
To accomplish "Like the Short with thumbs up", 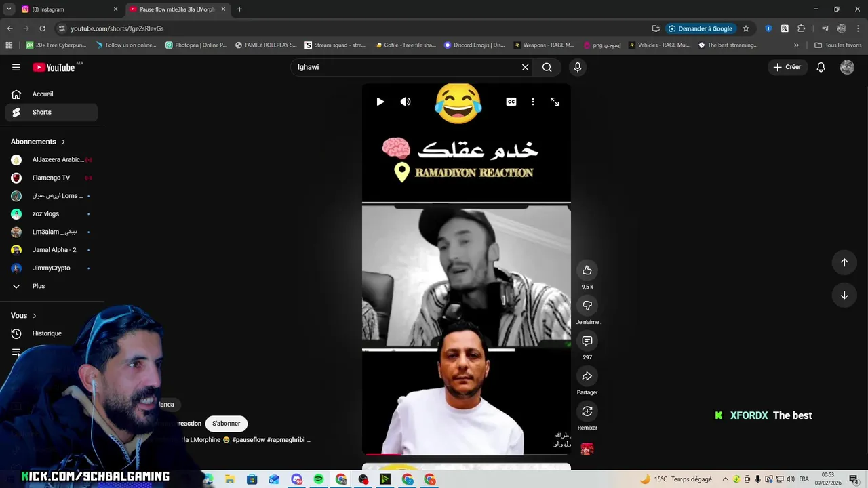I will (x=587, y=270).
